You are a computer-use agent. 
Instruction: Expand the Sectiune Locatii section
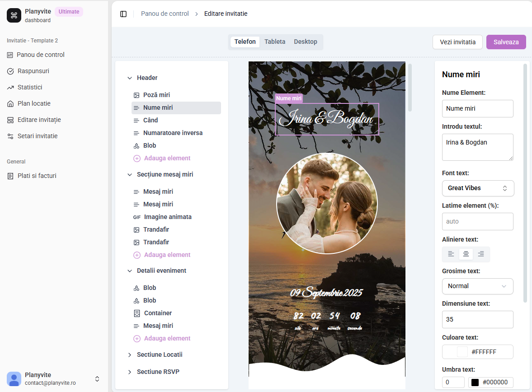[160, 355]
